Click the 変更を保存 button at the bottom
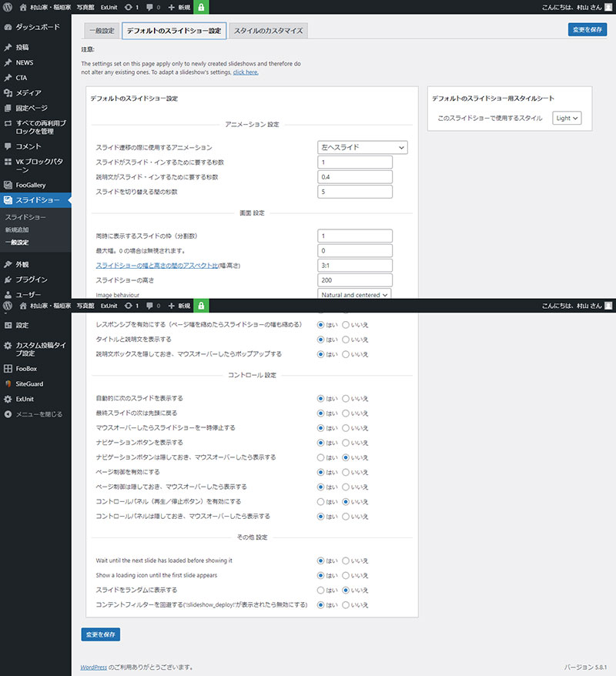 [100, 634]
